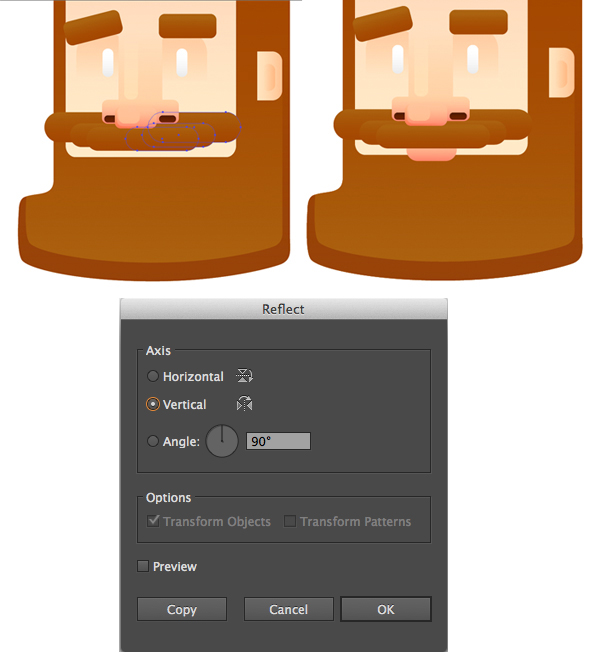This screenshot has width=600, height=661.
Task: Confirm with the OK button
Action: click(386, 609)
